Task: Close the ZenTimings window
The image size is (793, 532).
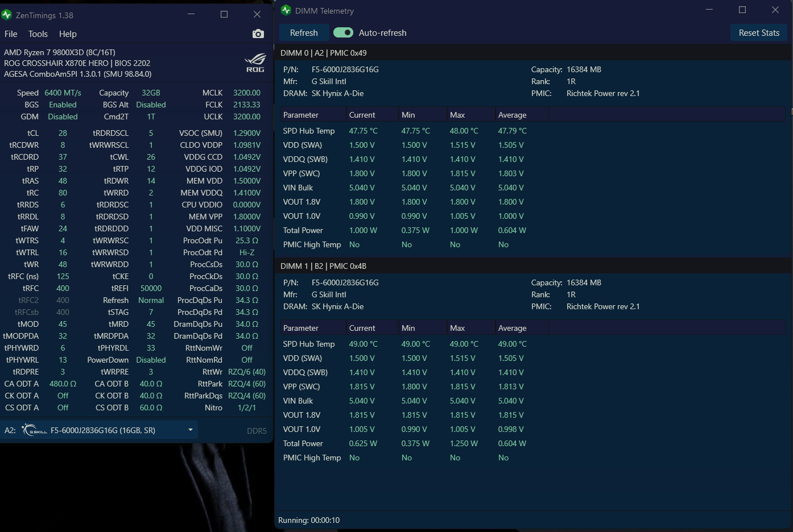Action: click(257, 15)
